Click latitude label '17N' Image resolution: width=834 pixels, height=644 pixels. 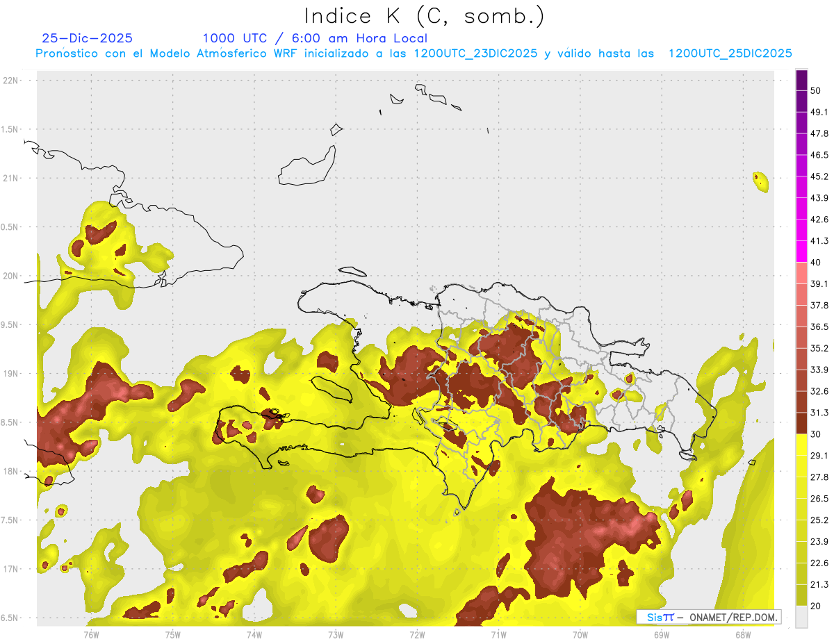coord(12,569)
